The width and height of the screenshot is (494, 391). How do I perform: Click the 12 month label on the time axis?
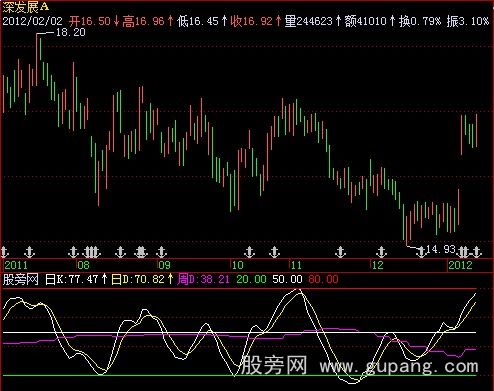[378, 265]
